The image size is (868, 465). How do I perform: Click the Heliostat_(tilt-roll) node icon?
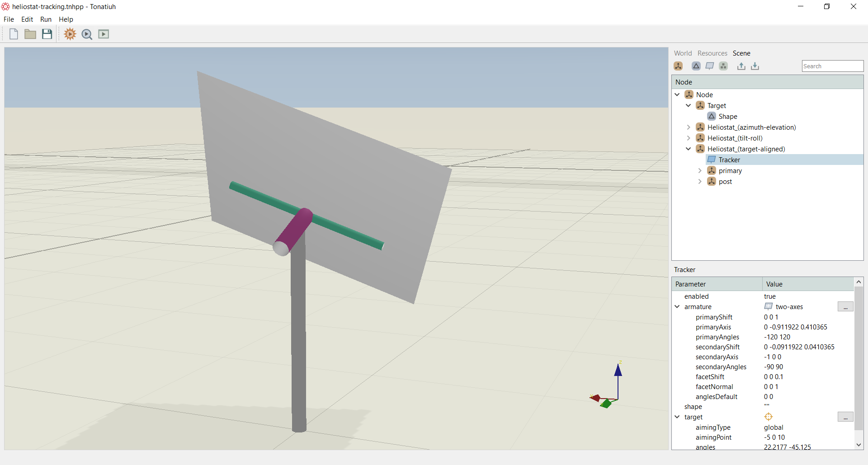(700, 138)
